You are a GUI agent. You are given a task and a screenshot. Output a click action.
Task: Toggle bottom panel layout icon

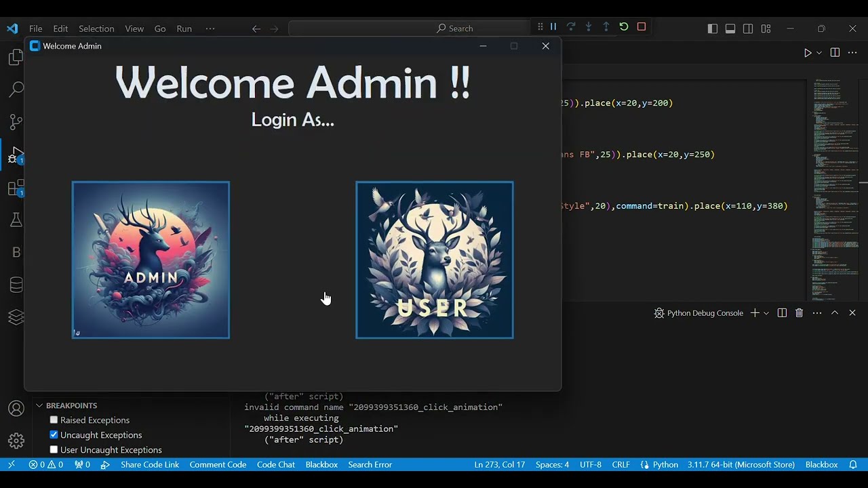click(x=730, y=28)
